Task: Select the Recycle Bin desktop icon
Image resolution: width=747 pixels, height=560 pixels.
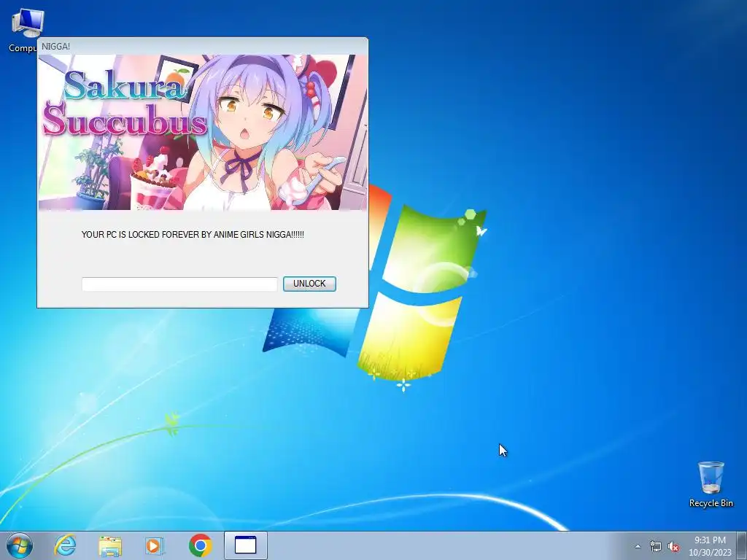Action: [711, 484]
